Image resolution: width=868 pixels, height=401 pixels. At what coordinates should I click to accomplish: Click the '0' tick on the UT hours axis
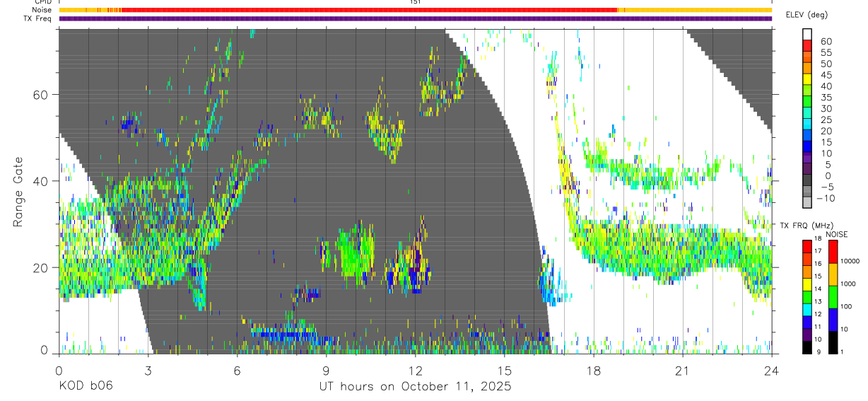pyautogui.click(x=59, y=370)
